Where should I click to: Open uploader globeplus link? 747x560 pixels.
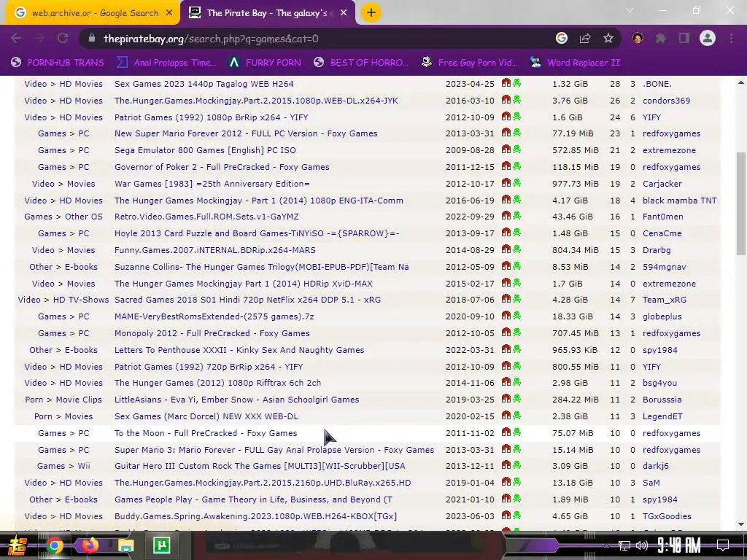pyautogui.click(x=662, y=316)
